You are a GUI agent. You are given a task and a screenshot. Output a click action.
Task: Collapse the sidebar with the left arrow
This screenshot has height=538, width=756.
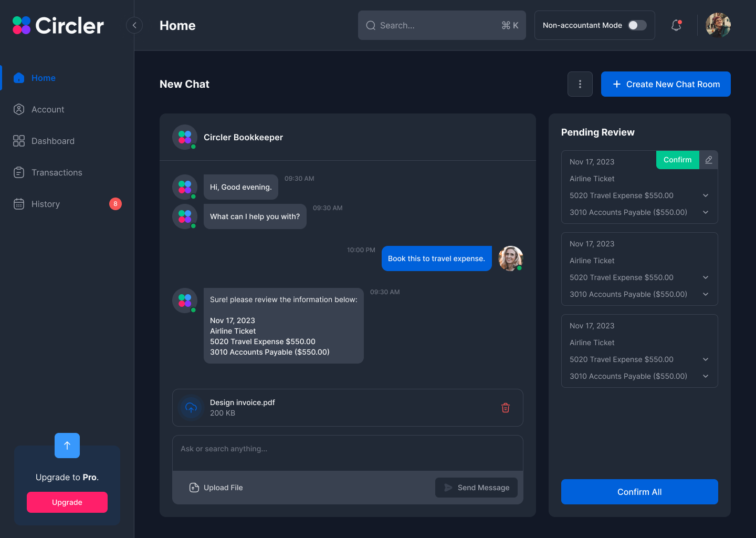(134, 25)
